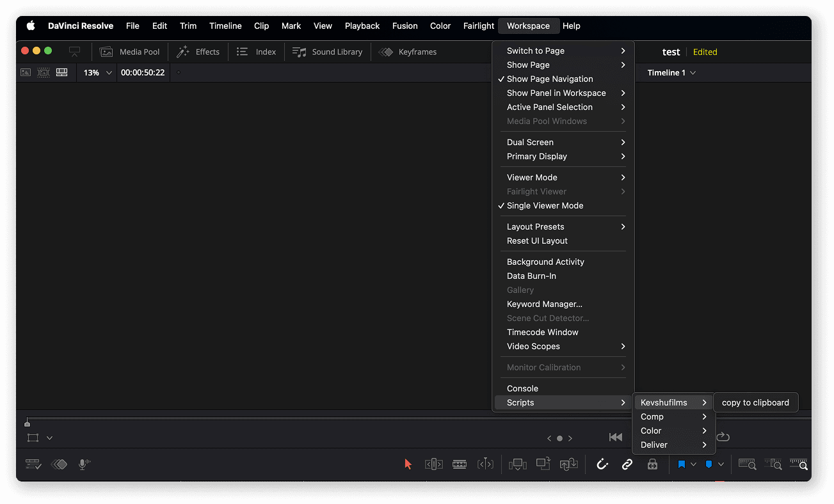The height and width of the screenshot is (504, 834).
Task: Open the flag color dropdown arrow
Action: pos(694,464)
